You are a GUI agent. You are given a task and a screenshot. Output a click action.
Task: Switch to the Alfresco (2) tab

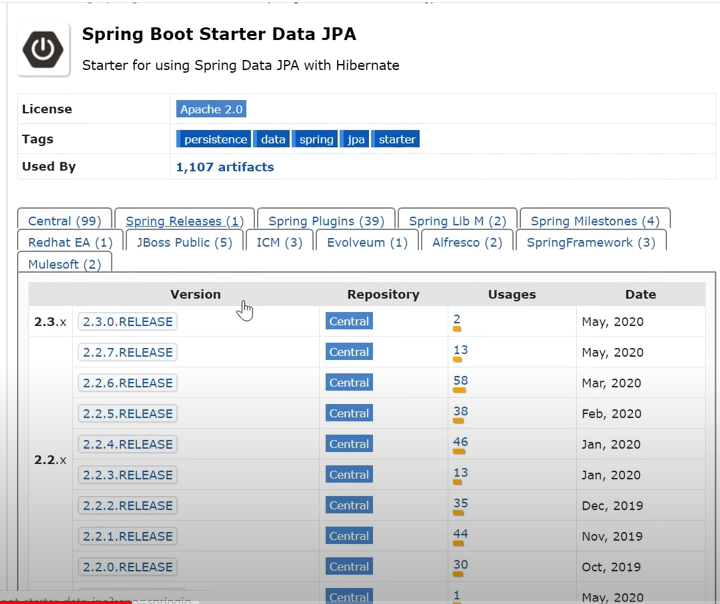tap(467, 242)
